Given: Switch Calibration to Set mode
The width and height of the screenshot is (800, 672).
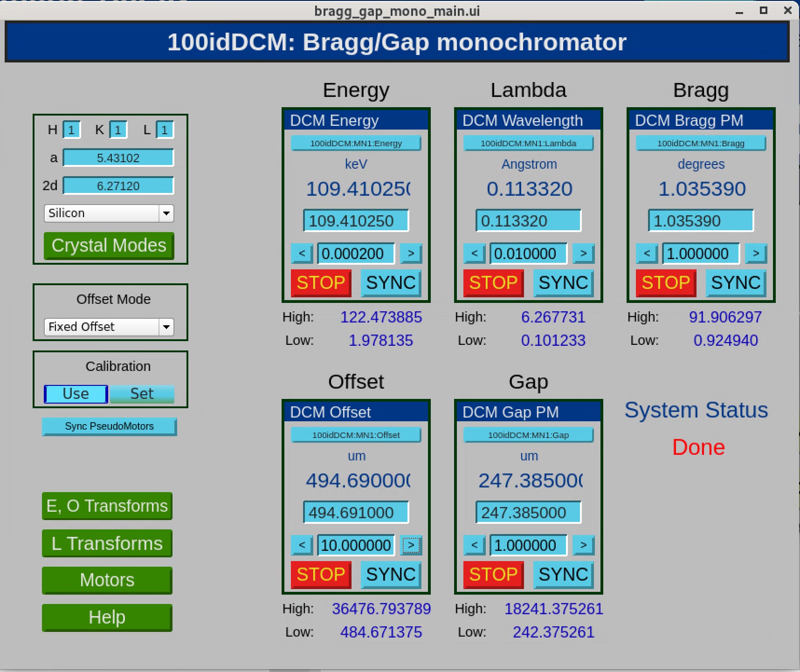Looking at the screenshot, I should point(142,394).
